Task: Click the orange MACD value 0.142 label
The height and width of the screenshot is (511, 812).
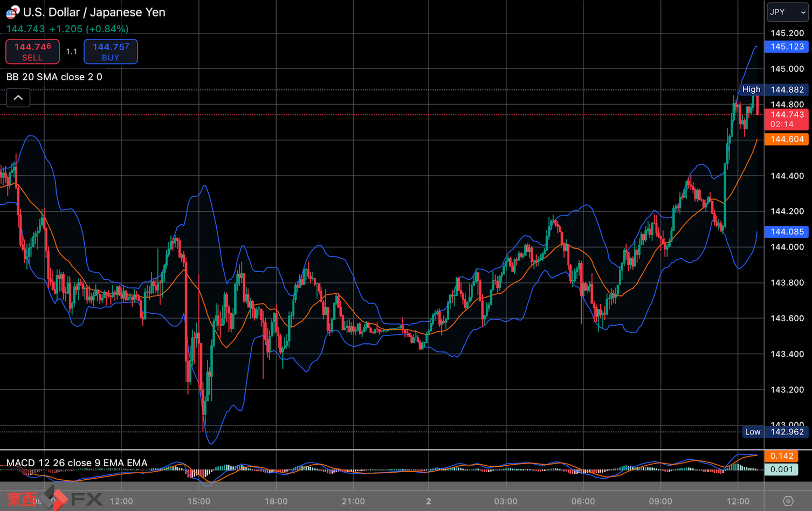Action: pyautogui.click(x=781, y=456)
